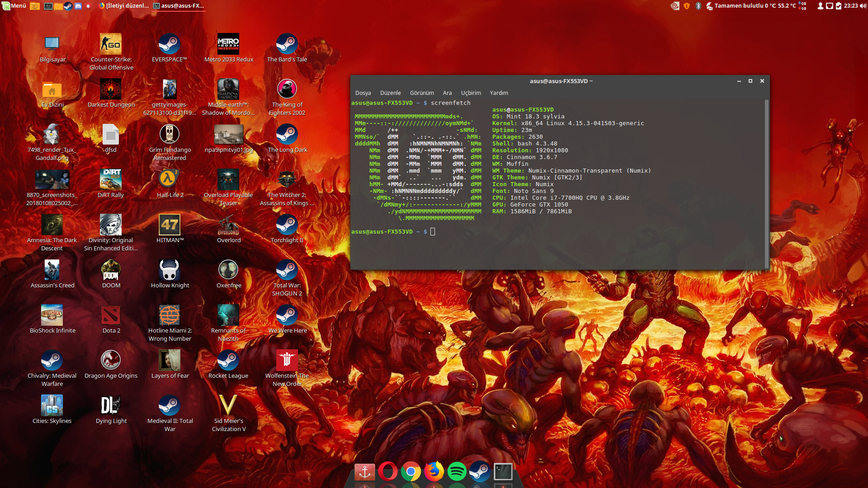Select the Sid Meier's Civilization V shortcut
This screenshot has height=488, width=868.
[x=228, y=413]
